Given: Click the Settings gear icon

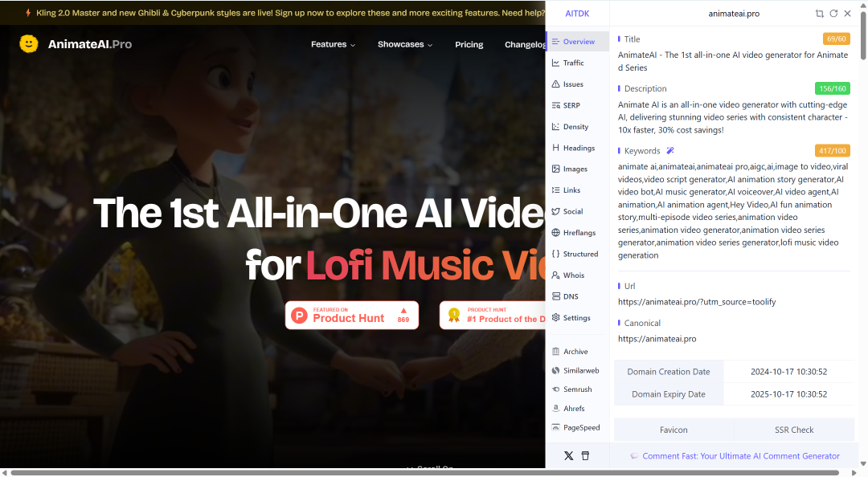Looking at the screenshot, I should point(556,318).
